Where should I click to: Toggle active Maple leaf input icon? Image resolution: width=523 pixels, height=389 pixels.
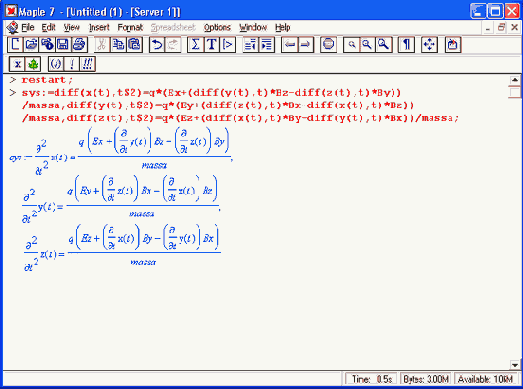pos(33,64)
